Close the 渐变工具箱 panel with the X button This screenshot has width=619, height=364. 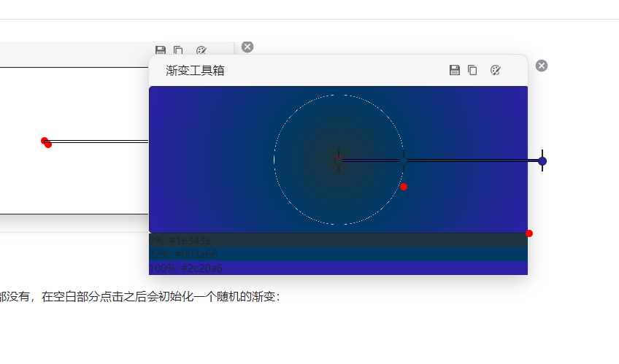coord(542,66)
